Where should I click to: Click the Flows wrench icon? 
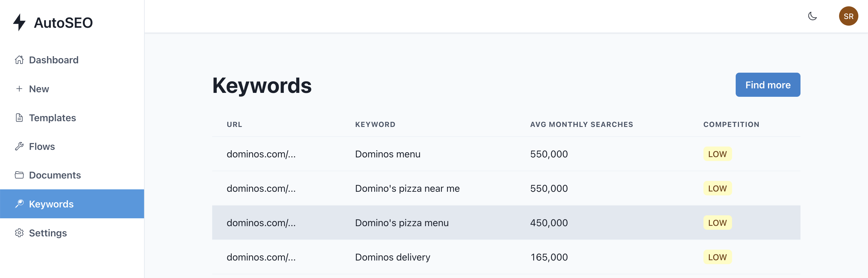(x=19, y=146)
